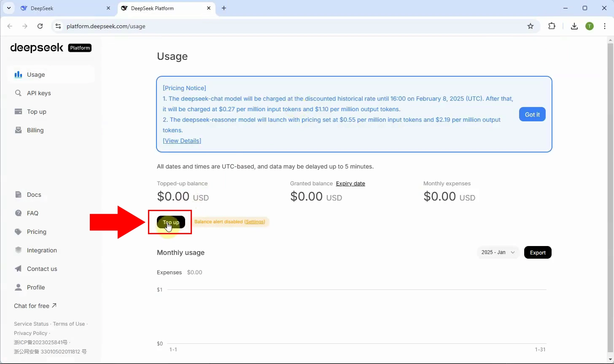Click the 浙ICP备2023025841号 link
The width and height of the screenshot is (614, 364).
tap(40, 343)
